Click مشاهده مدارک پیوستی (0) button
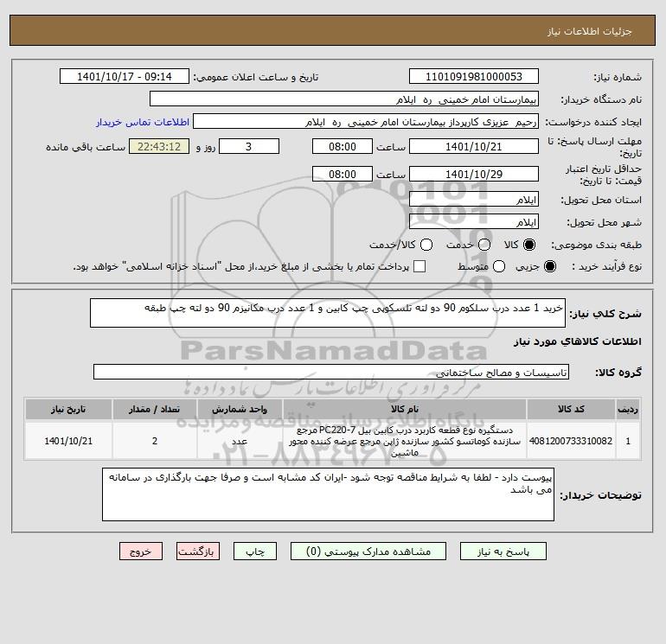 [x=368, y=552]
